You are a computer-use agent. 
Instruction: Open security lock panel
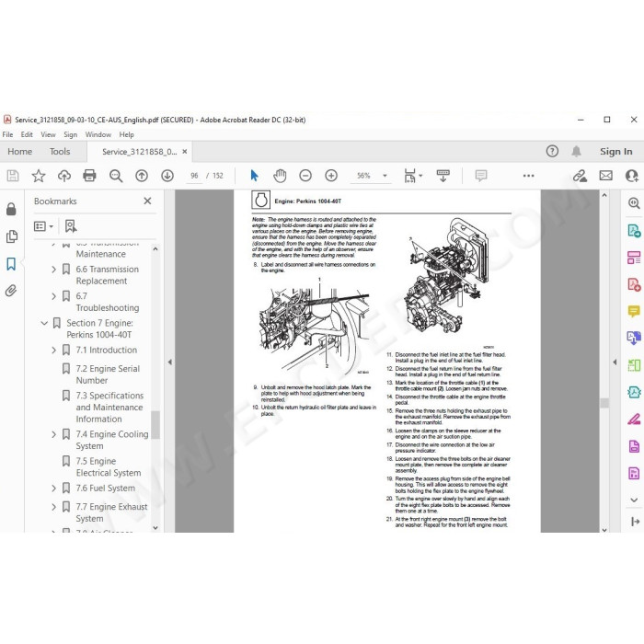tap(11, 209)
